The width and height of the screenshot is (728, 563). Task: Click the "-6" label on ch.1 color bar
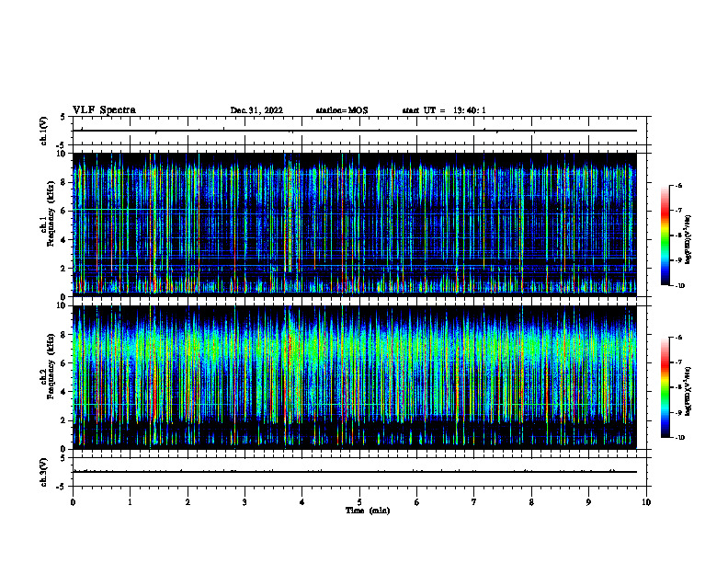677,185
